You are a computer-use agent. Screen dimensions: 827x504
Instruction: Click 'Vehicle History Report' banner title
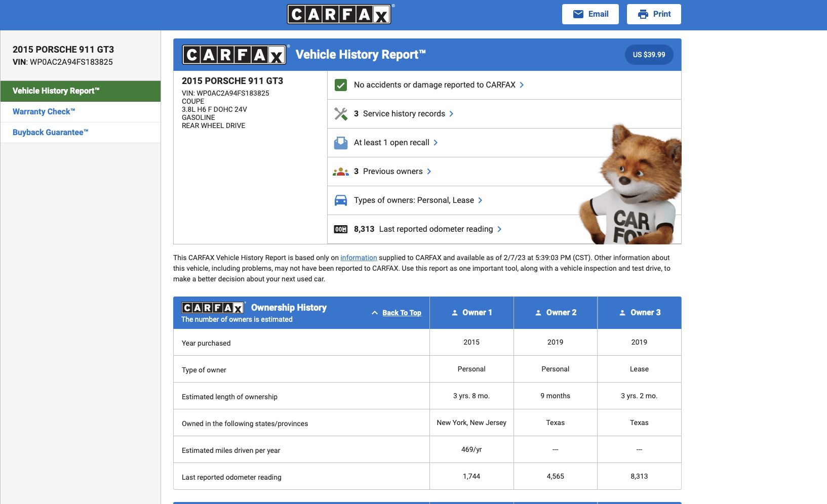click(x=361, y=55)
